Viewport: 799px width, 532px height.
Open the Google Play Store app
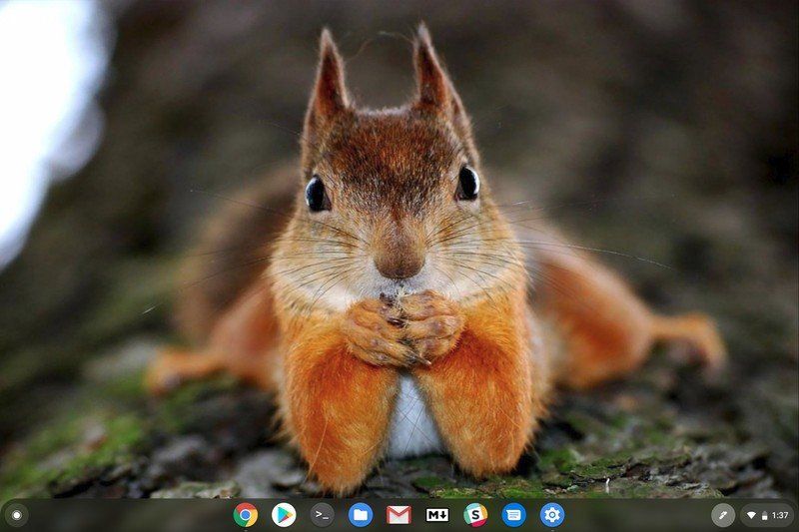tap(284, 515)
